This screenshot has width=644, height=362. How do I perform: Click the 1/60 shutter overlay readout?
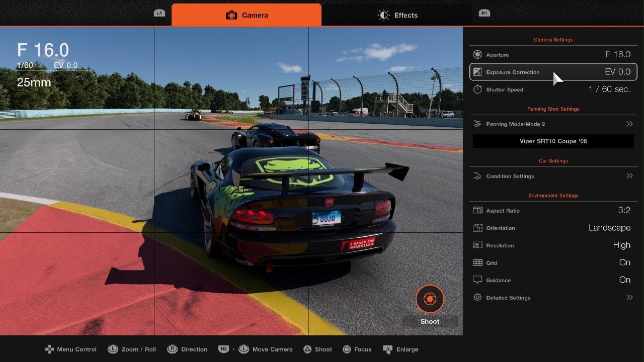tap(25, 65)
